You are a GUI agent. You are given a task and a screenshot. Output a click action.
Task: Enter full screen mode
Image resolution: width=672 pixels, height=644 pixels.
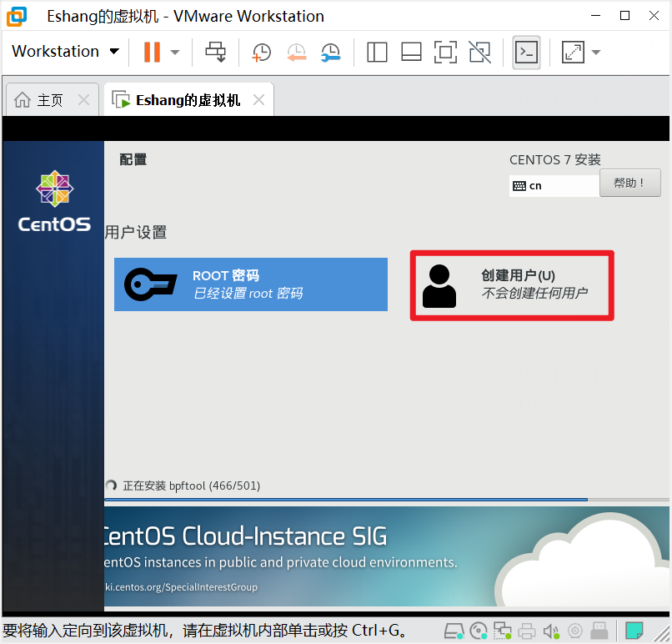445,53
